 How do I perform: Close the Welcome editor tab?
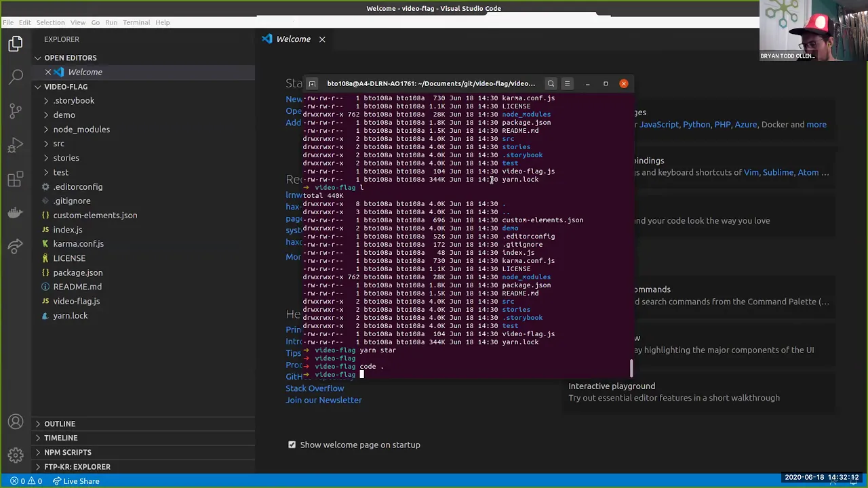click(x=322, y=39)
